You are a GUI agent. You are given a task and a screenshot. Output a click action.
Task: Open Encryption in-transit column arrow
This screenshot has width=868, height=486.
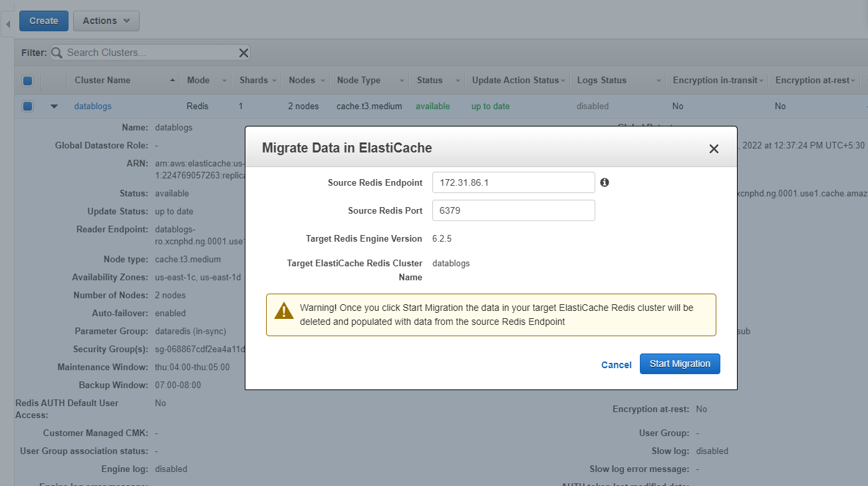tap(762, 81)
